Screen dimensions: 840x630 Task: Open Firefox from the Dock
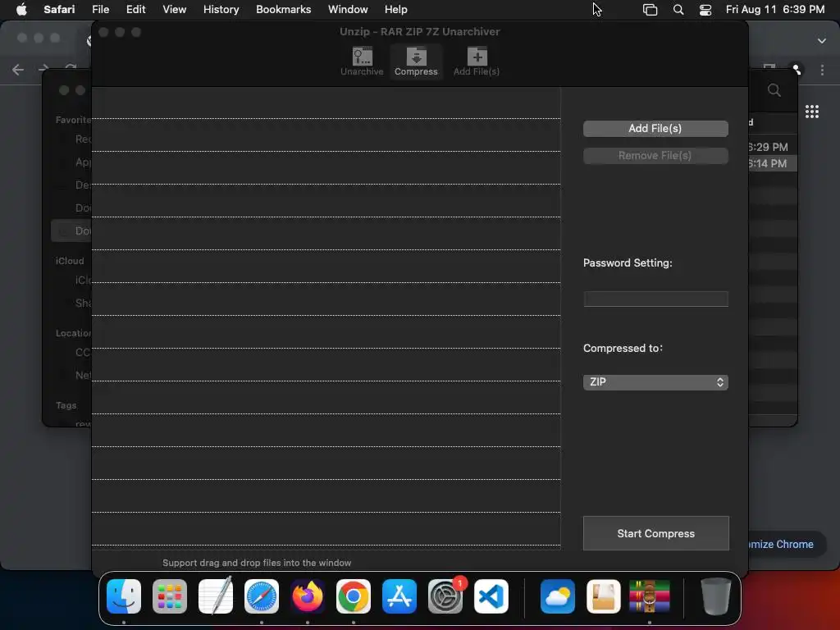[x=308, y=596]
